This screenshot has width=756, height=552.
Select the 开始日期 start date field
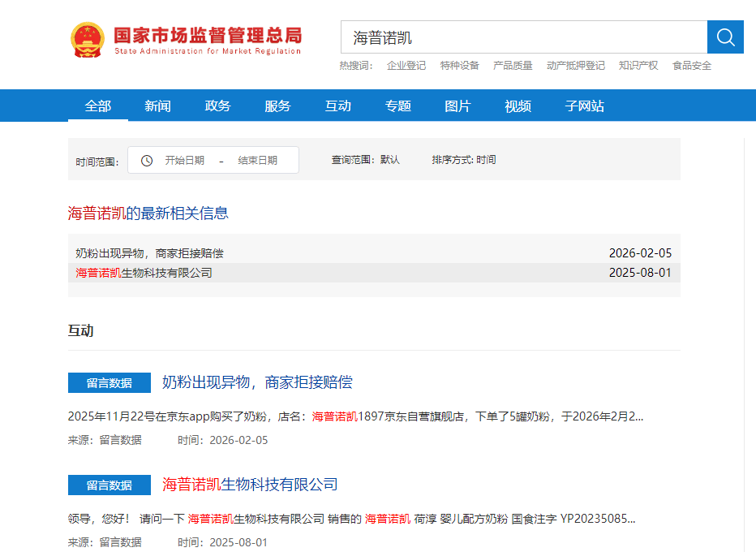click(x=184, y=161)
